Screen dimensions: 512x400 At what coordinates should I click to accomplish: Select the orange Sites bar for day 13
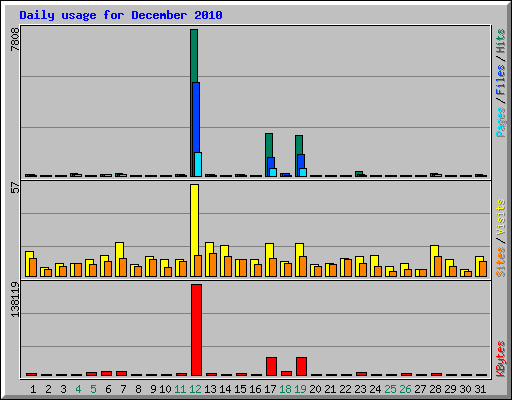pos(213,265)
